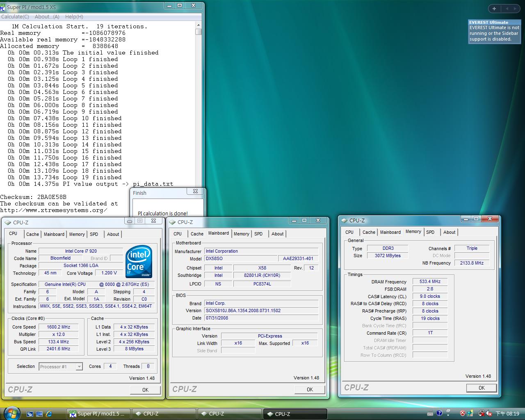Open Help menu in Super PI
This screenshot has width=525, height=420.
(74, 17)
